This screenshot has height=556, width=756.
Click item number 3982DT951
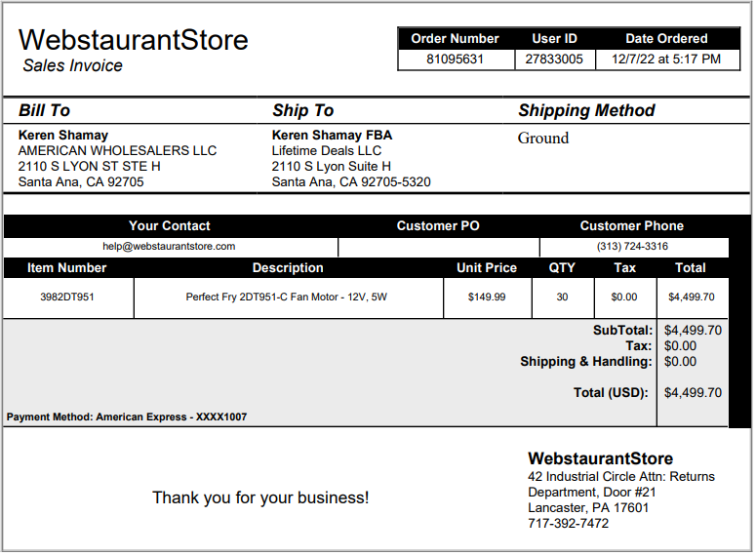[67, 298]
